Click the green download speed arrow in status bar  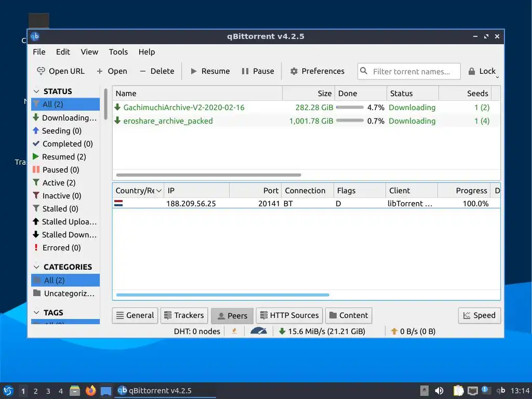click(x=282, y=331)
